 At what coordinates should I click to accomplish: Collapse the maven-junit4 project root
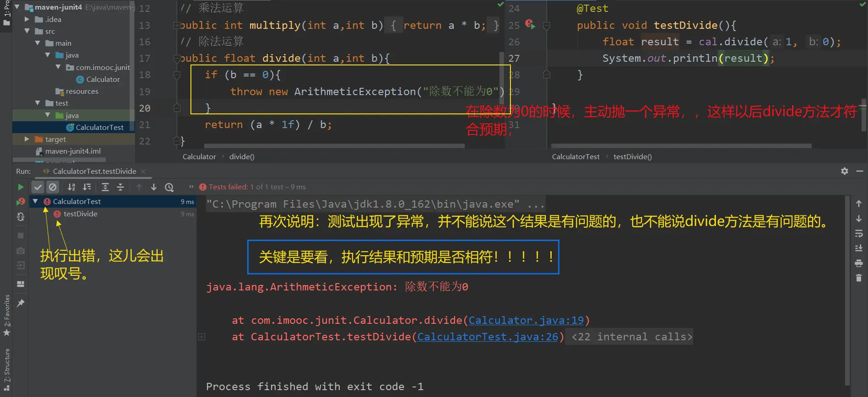point(17,7)
